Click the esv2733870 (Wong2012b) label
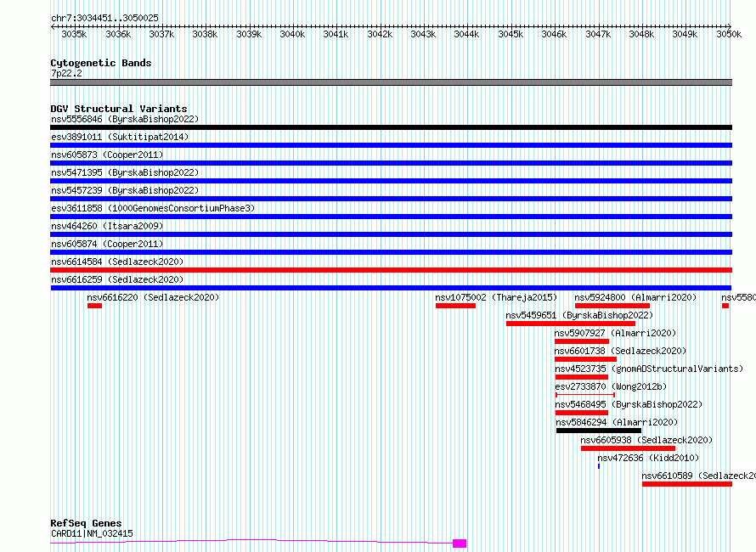Screen dimensions: 756x552 tap(611, 386)
